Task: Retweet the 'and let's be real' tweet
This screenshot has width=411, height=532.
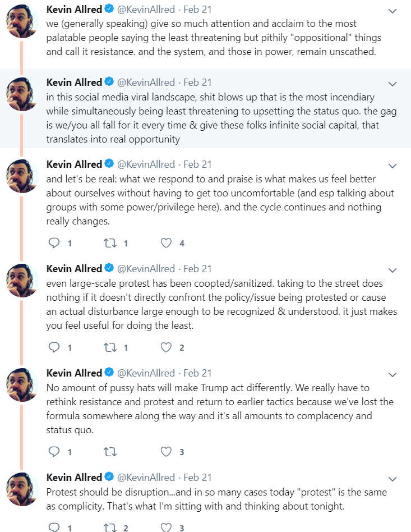Action: [110, 243]
